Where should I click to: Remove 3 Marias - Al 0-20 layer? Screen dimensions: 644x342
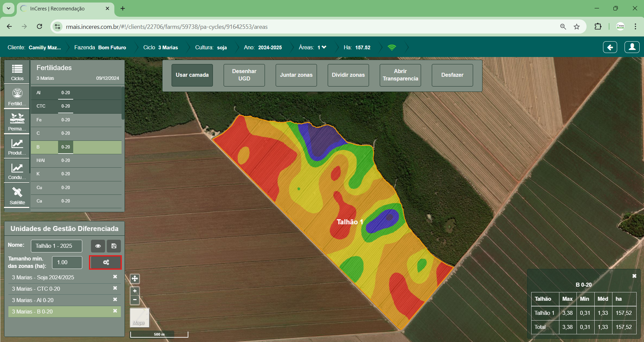pyautogui.click(x=115, y=299)
